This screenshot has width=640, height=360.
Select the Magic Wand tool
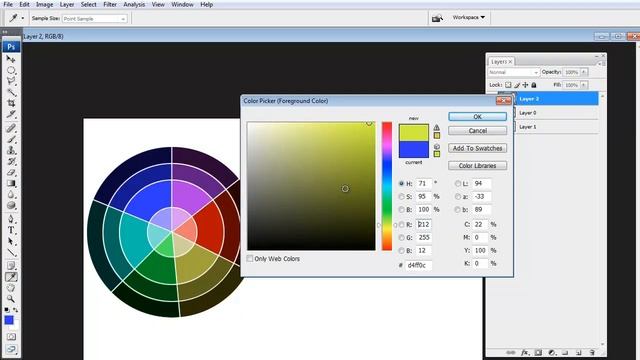click(11, 92)
